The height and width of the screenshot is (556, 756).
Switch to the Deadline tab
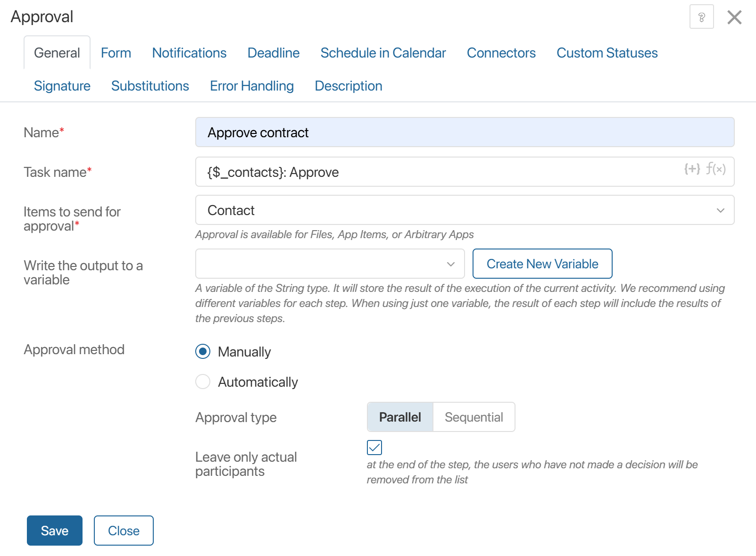[274, 53]
